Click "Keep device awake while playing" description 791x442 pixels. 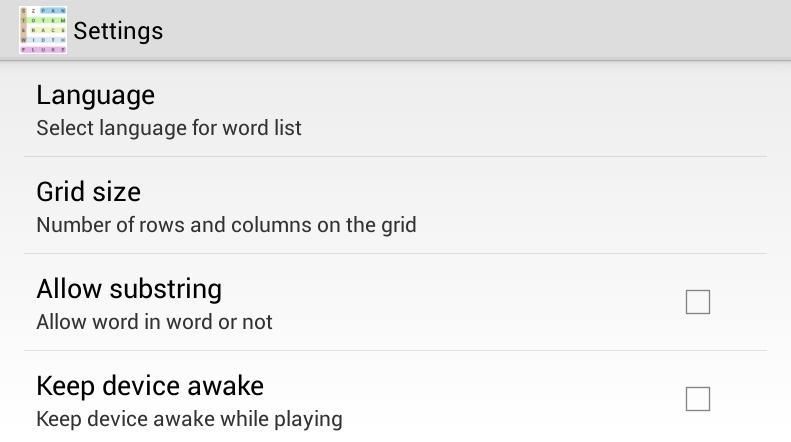189,419
